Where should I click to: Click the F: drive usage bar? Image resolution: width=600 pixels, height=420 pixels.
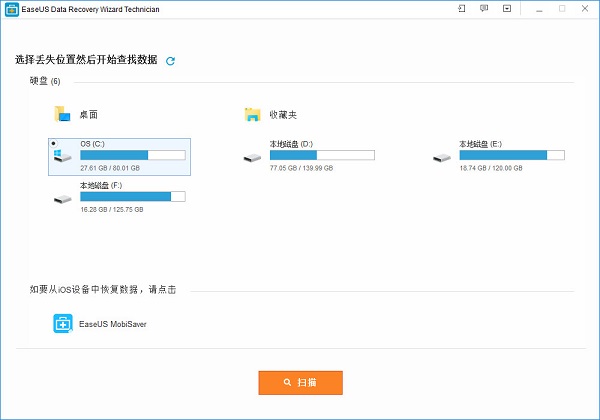pos(133,197)
